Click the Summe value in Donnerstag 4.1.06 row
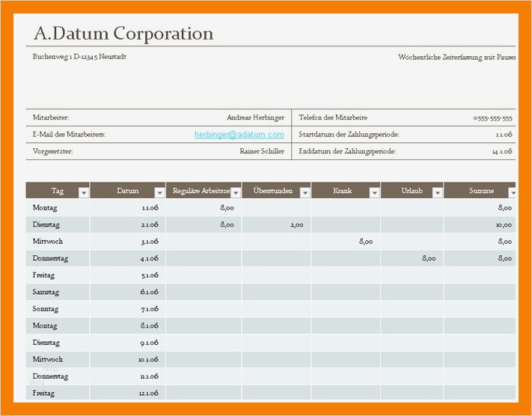 pyautogui.click(x=480, y=258)
